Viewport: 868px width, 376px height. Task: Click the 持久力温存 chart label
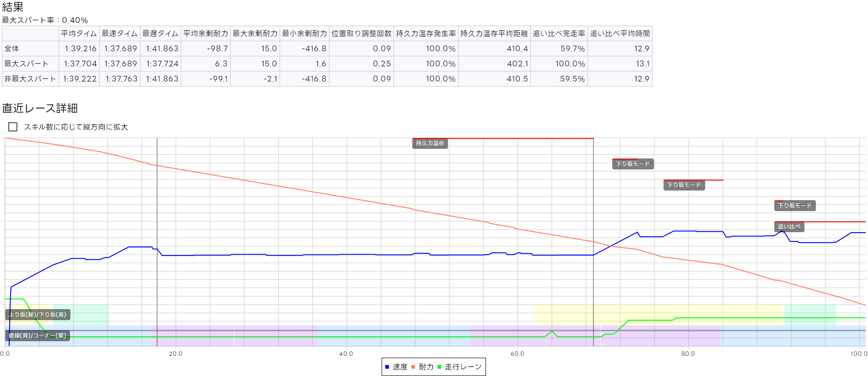(430, 143)
